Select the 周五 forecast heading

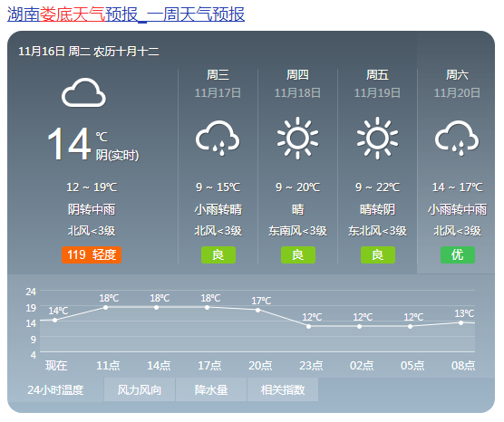click(x=377, y=75)
